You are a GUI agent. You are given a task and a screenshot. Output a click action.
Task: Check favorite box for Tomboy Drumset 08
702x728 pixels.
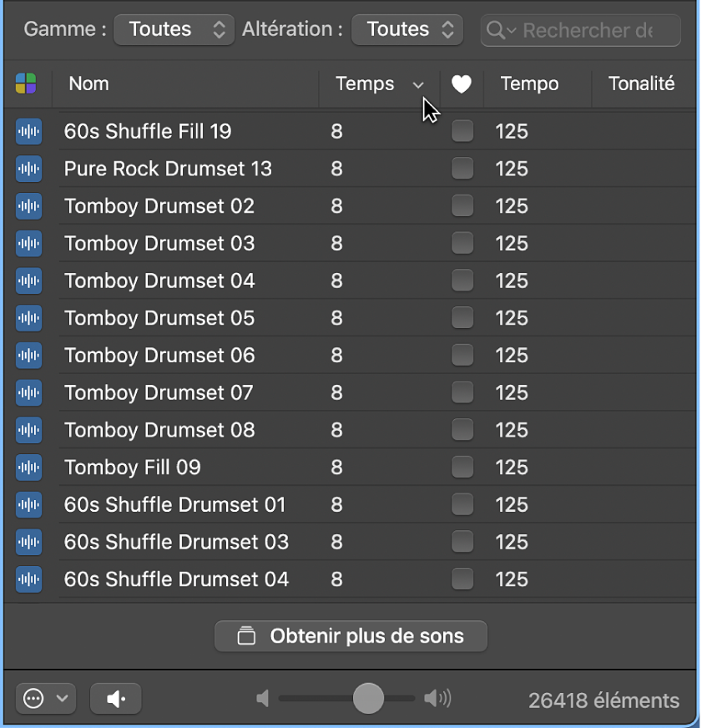462,430
